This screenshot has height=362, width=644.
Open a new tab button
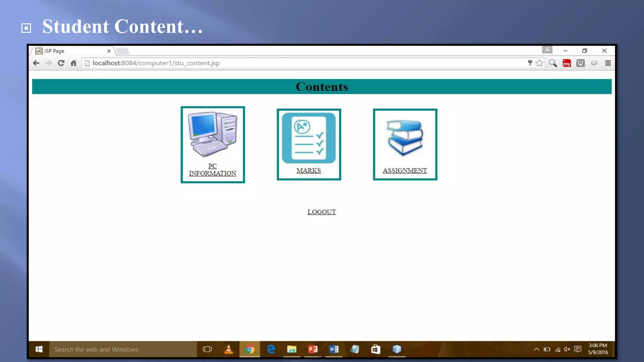[123, 51]
